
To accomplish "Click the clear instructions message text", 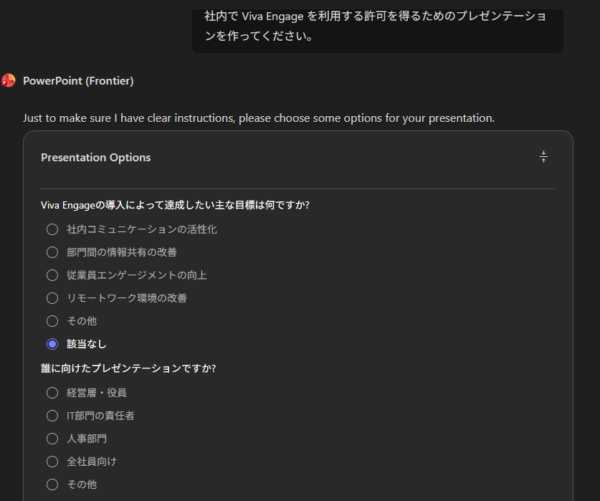I will click(x=258, y=118).
